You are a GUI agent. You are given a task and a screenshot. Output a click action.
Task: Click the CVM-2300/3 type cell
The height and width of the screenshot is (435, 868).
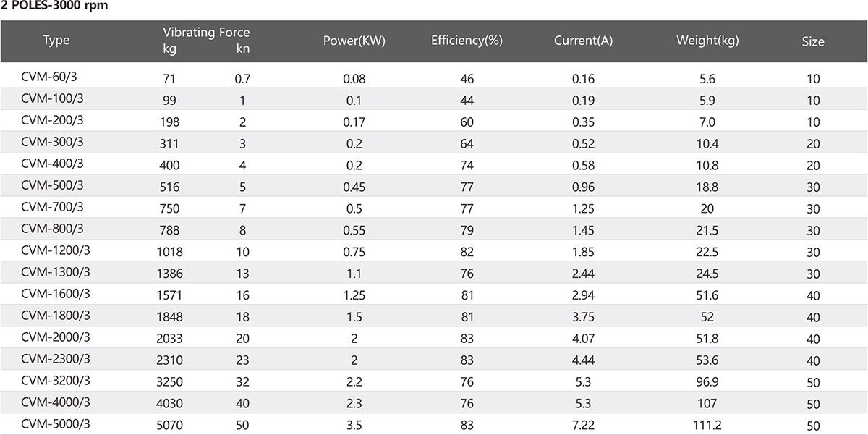56,358
